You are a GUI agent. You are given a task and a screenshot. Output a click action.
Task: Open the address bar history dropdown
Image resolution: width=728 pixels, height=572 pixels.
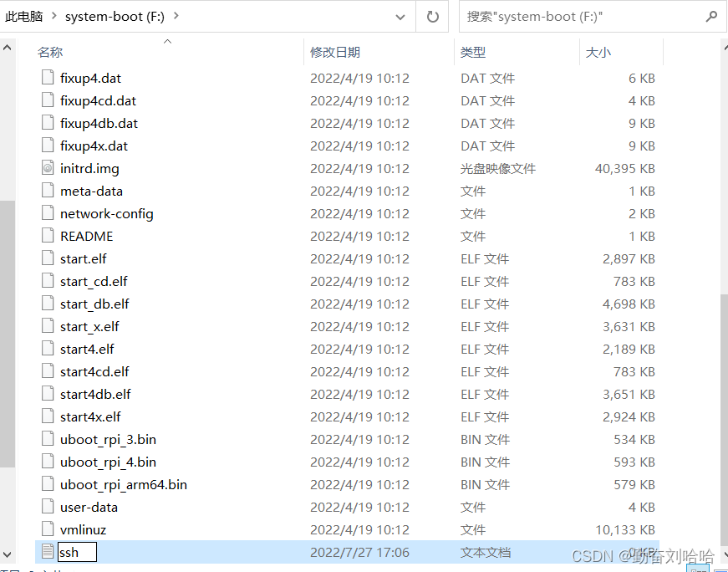click(x=400, y=17)
